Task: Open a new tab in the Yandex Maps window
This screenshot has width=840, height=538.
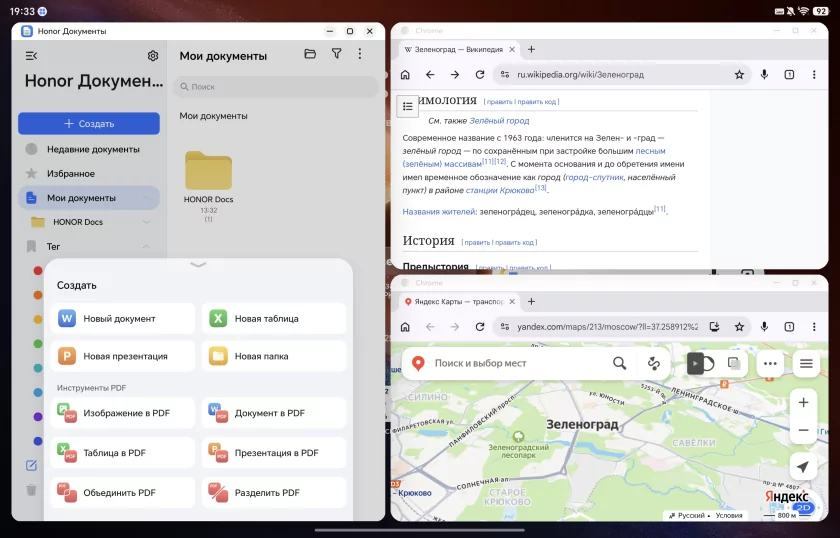Action: coord(531,302)
